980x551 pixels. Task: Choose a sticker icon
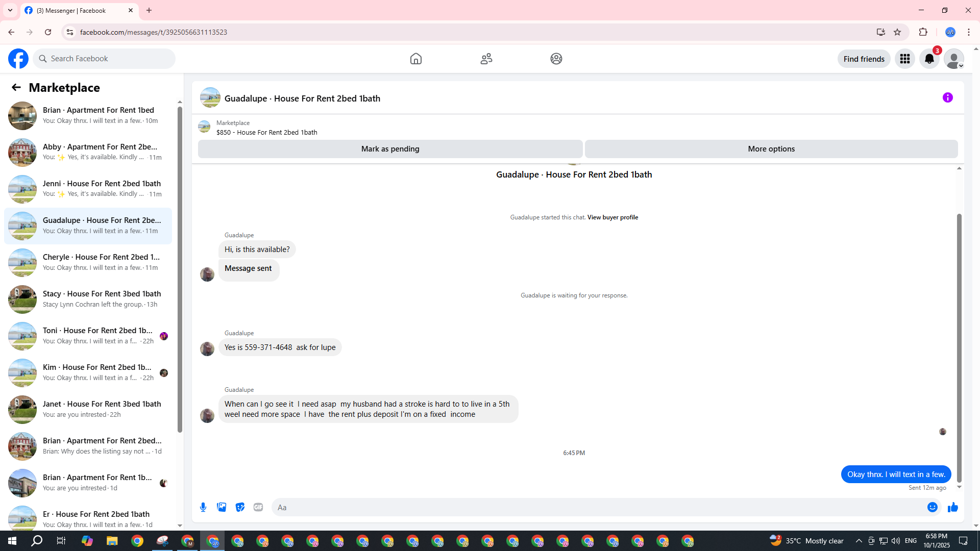click(x=240, y=507)
